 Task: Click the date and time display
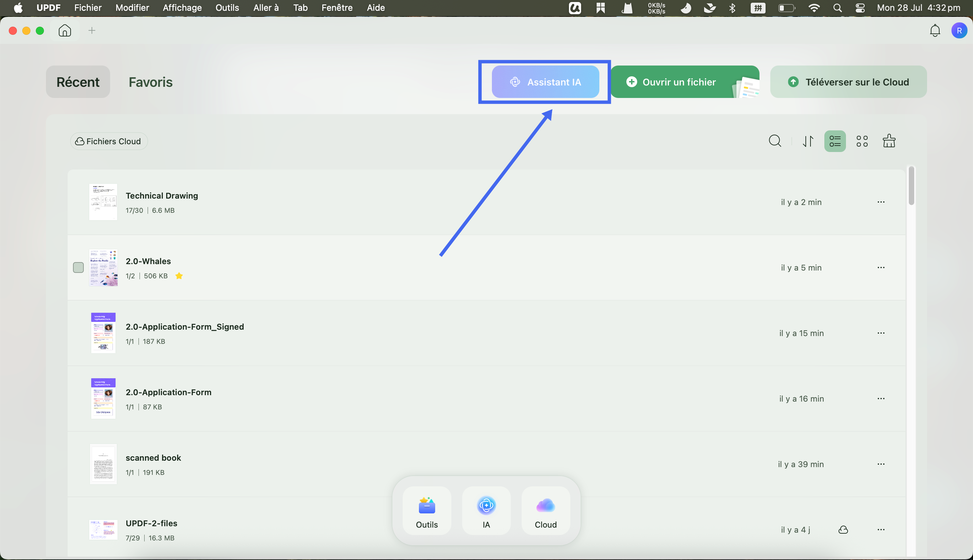[x=918, y=8]
